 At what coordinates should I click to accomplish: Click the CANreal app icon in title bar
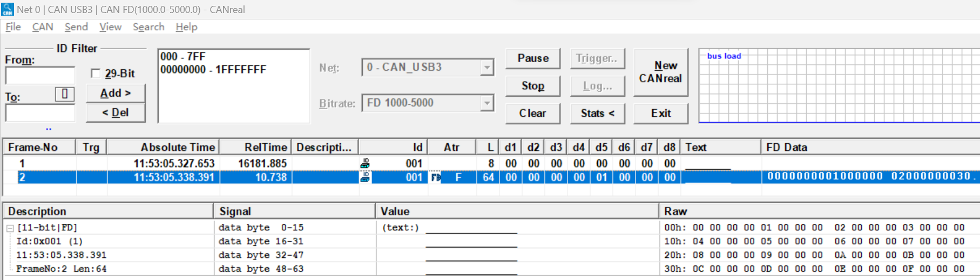(x=8, y=9)
